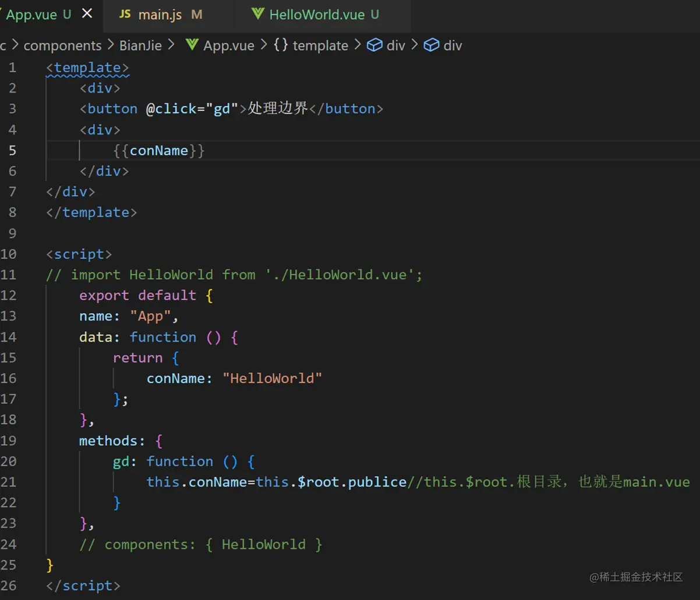Click the closing script tag on line 26
700x600 pixels.
[x=83, y=585]
